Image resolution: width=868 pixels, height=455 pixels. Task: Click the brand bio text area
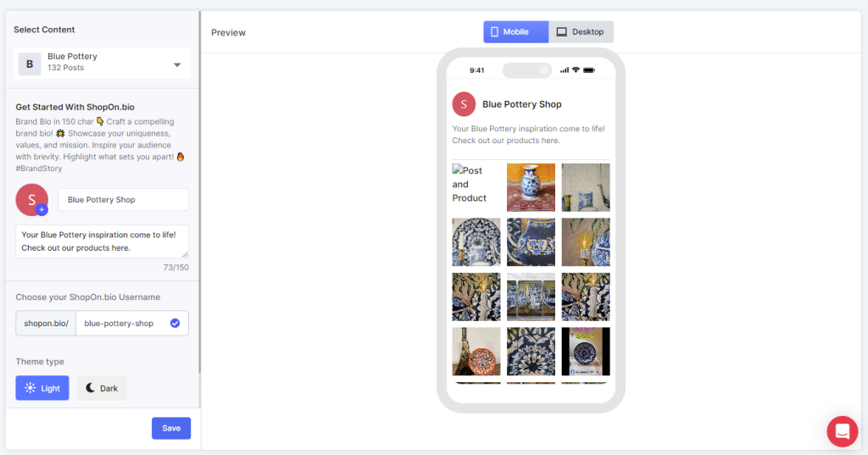click(x=102, y=241)
